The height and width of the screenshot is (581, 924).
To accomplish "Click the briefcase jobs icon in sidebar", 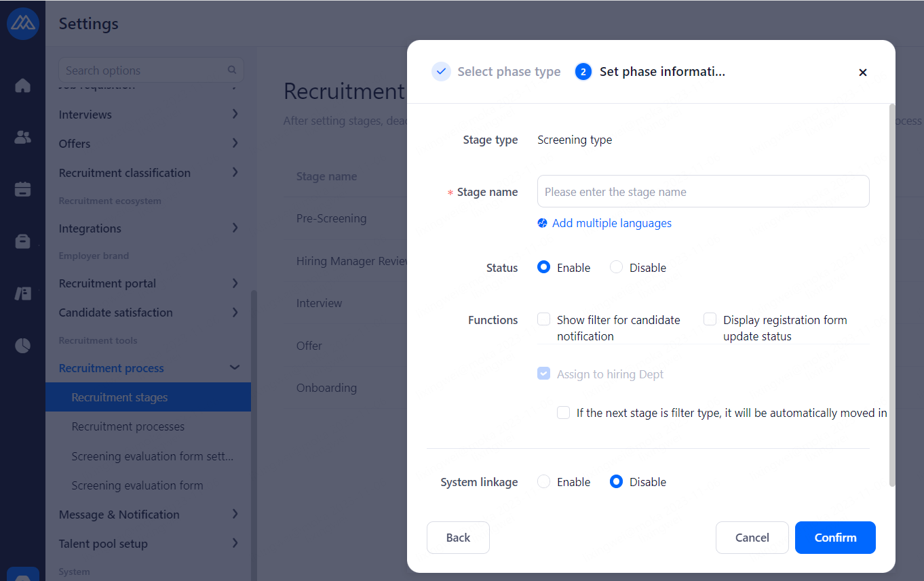I will 22,241.
